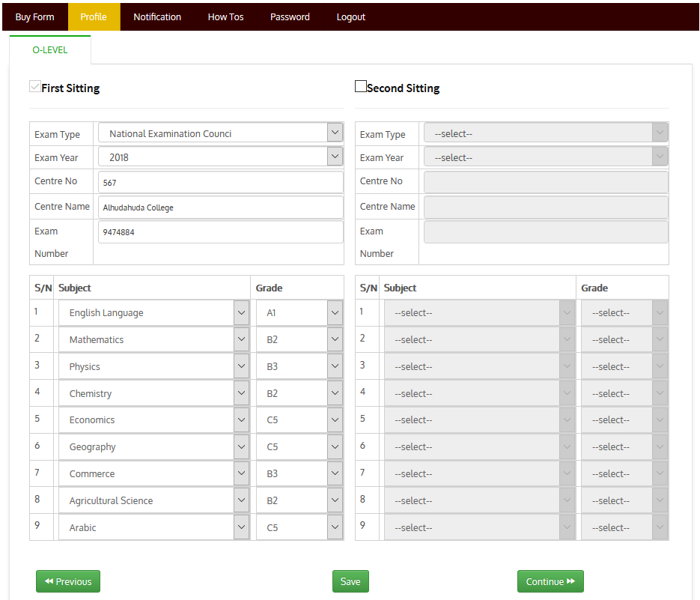Open Second Sitting Exam Year dropdown
The width and height of the screenshot is (700, 600).
(x=546, y=157)
